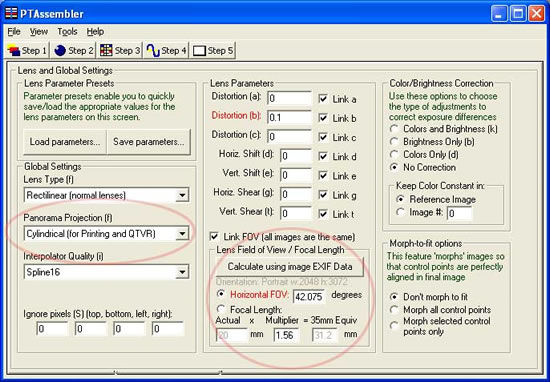This screenshot has width=550, height=382.
Task: Click the Horiz. Shift (d) field
Action: 296,156
